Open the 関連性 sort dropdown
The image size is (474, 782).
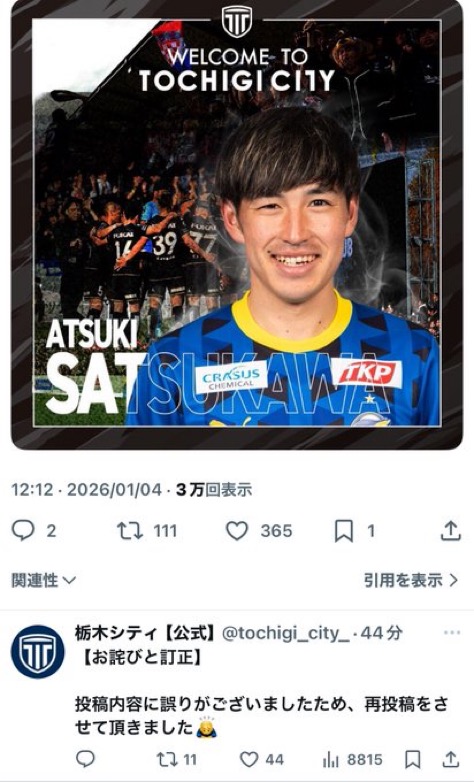(43, 580)
